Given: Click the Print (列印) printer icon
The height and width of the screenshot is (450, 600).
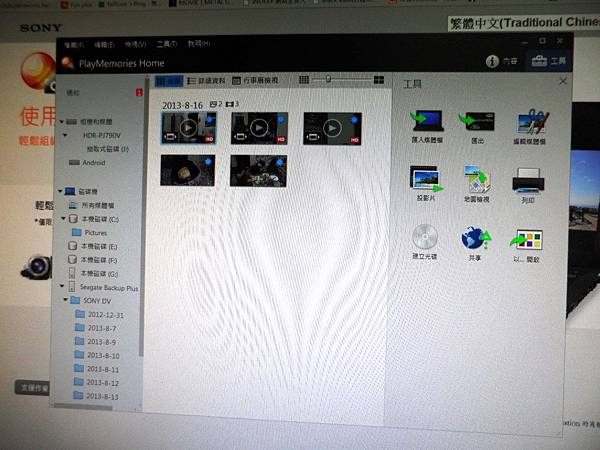Looking at the screenshot, I should pos(528,180).
